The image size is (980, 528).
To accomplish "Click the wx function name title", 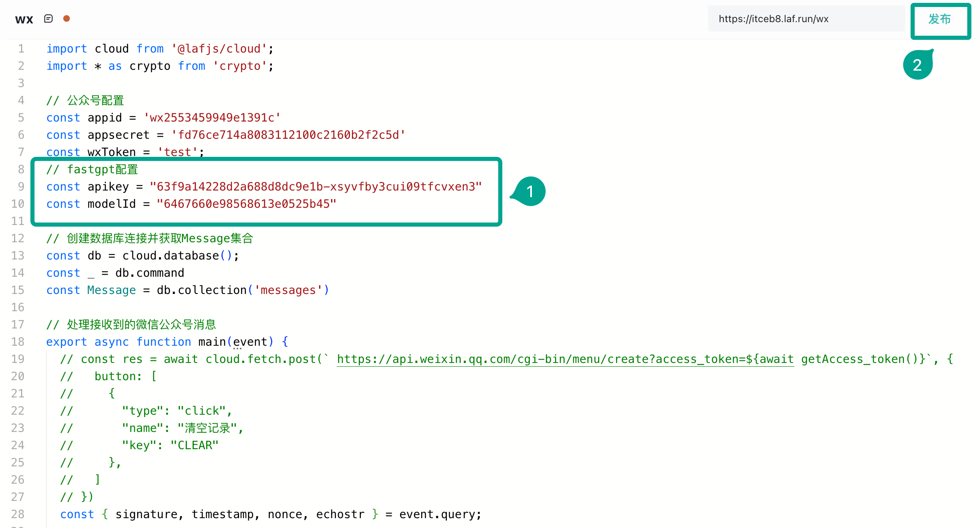I will tap(24, 19).
